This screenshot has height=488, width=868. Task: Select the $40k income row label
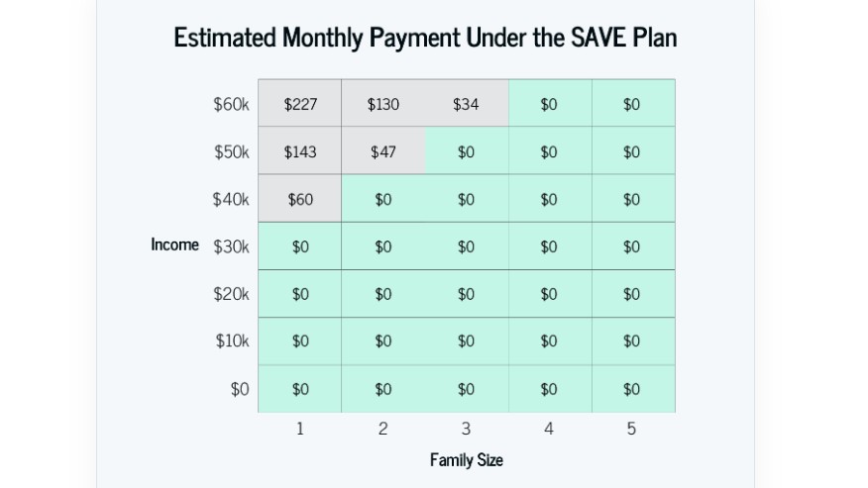pos(231,199)
